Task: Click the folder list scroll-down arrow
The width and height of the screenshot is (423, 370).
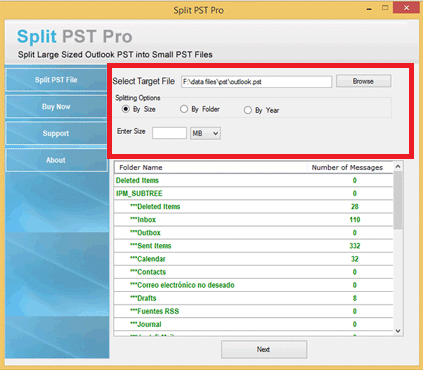Action: tap(398, 331)
